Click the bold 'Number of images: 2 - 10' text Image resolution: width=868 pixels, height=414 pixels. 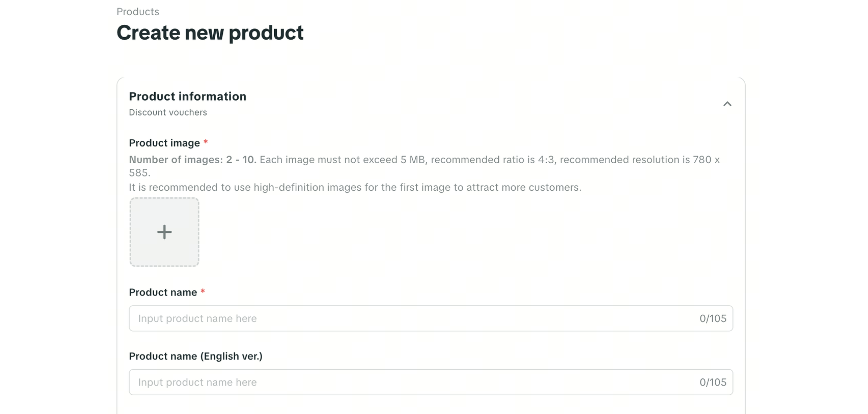click(193, 160)
